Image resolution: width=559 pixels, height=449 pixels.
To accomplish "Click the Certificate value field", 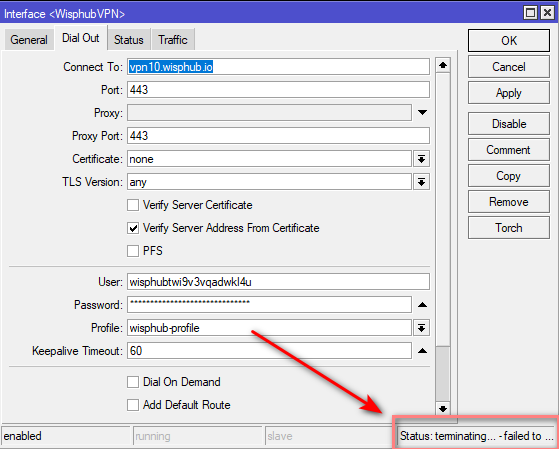I will (x=270, y=159).
